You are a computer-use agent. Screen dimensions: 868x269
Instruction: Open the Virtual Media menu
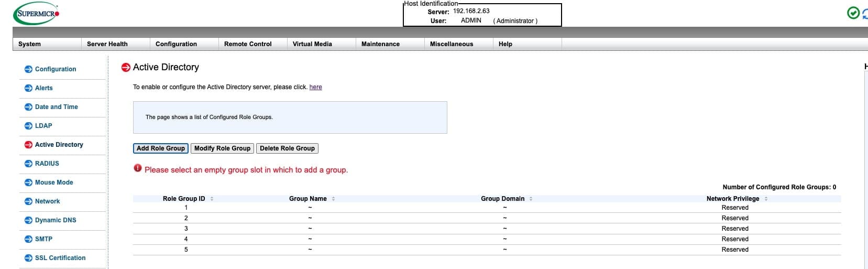[312, 44]
